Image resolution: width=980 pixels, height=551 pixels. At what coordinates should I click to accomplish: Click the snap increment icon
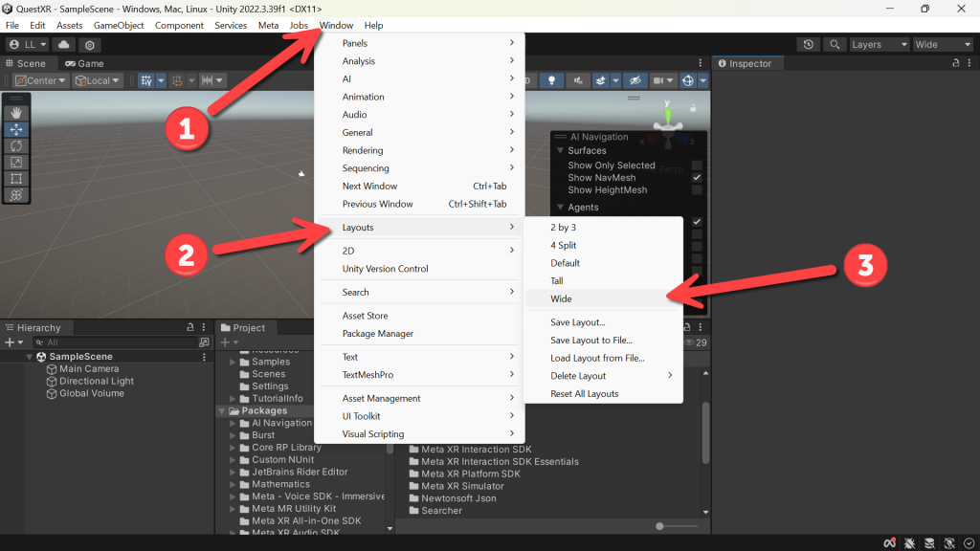(177, 80)
